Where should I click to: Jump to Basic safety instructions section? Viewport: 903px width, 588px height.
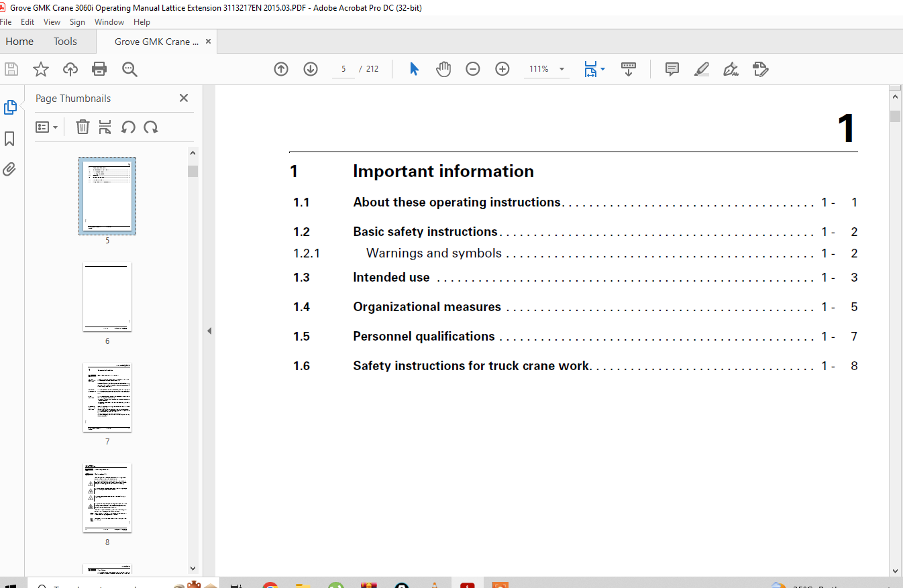point(425,231)
